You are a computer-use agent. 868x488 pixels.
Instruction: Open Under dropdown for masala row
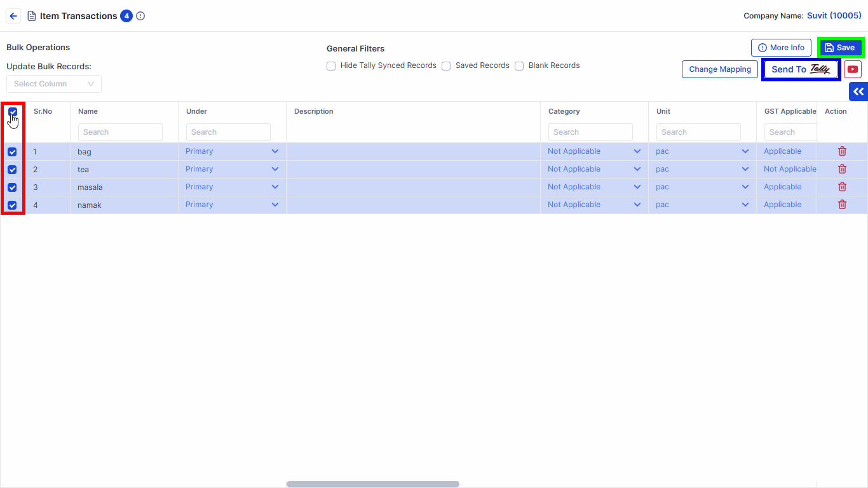(x=232, y=187)
